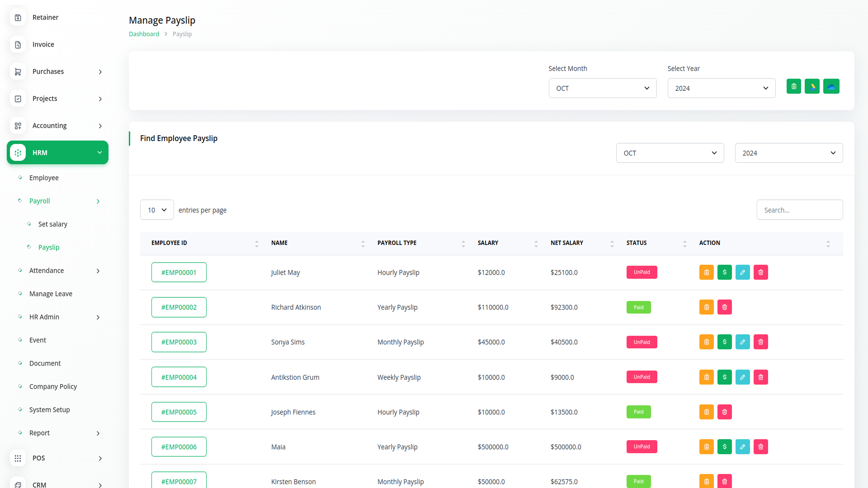This screenshot has width=868, height=488.
Task: Delete payslip for Richard Atkinson
Action: click(x=725, y=307)
